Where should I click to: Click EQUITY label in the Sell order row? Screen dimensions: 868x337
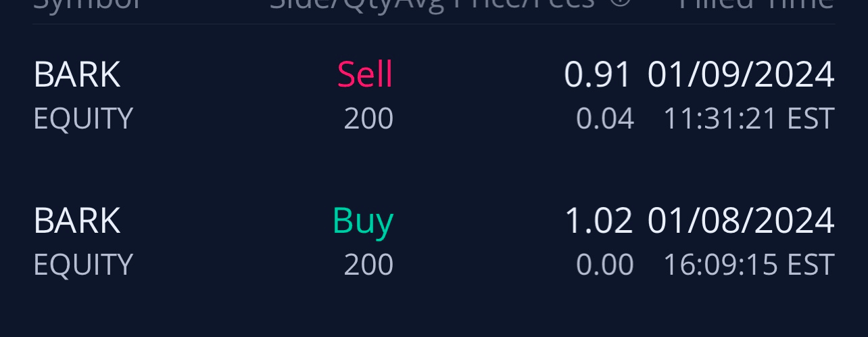(x=82, y=118)
